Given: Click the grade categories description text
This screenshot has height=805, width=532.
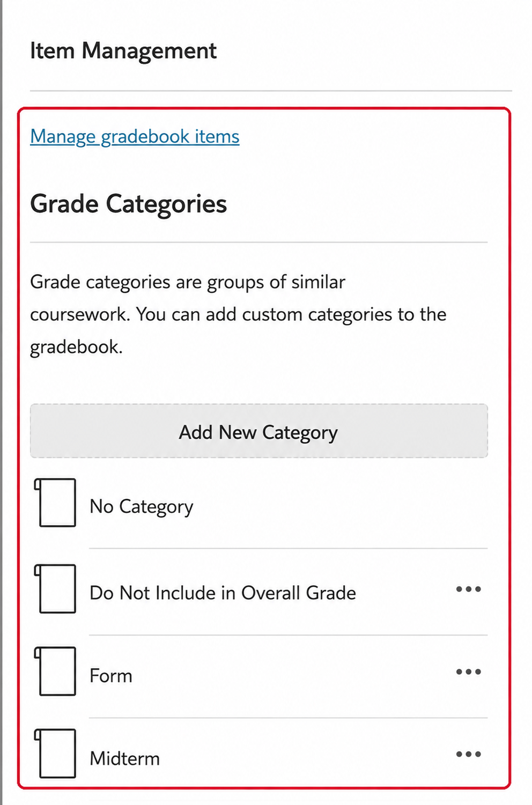Looking at the screenshot, I should 238,314.
